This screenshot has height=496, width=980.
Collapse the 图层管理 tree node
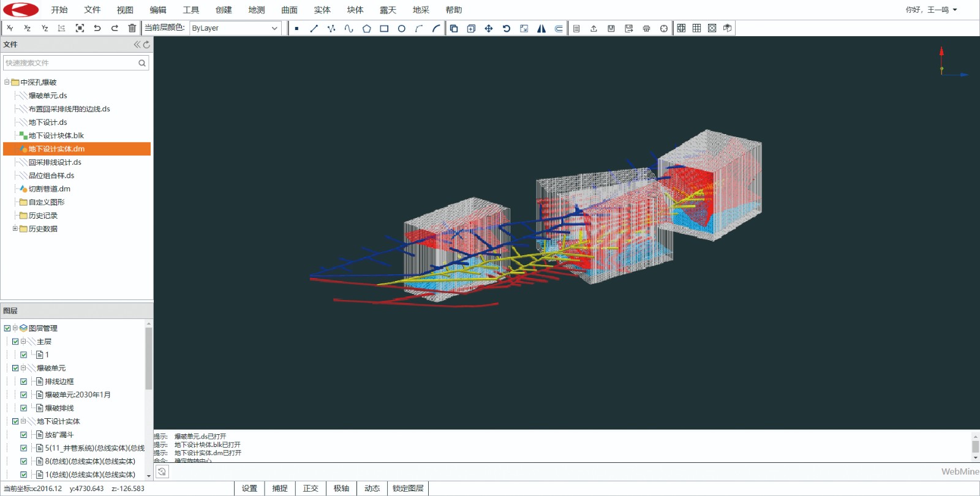15,328
